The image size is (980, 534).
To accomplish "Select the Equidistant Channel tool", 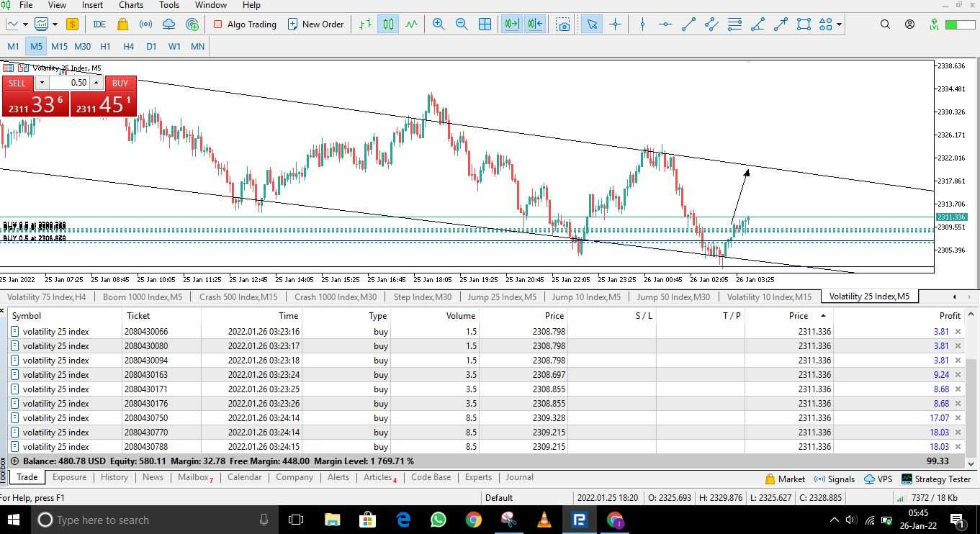I will point(711,24).
